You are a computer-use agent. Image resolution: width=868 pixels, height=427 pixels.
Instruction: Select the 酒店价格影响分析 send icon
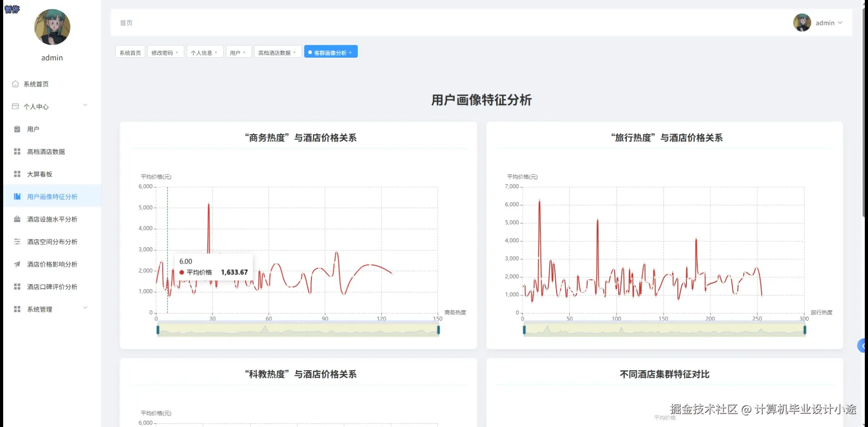coord(16,264)
